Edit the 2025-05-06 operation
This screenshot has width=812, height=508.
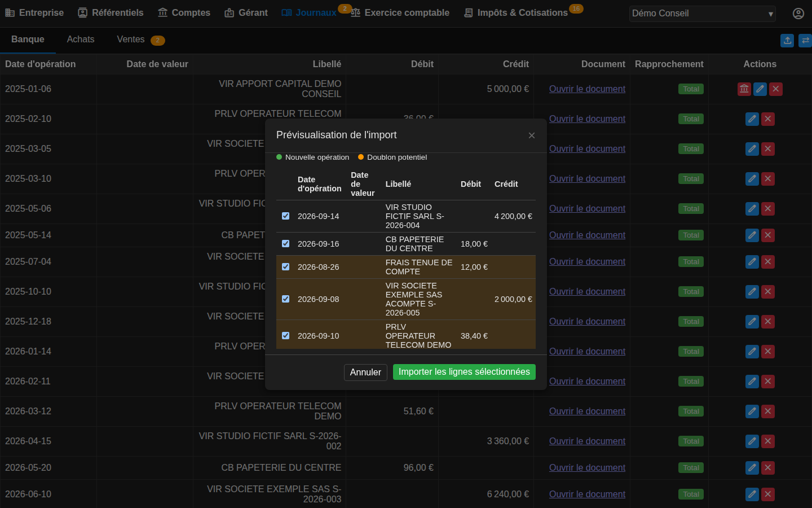(x=752, y=209)
